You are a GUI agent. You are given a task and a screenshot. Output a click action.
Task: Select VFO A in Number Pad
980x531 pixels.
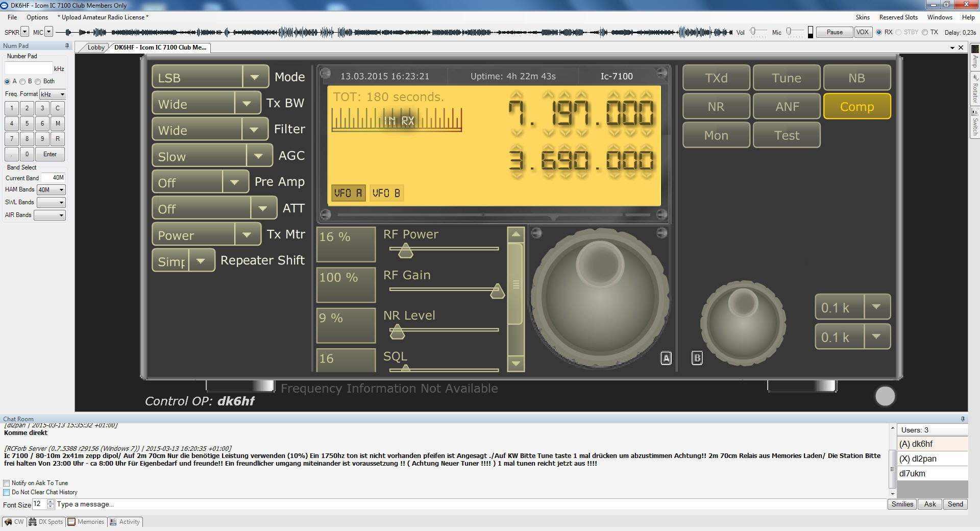click(x=7, y=82)
